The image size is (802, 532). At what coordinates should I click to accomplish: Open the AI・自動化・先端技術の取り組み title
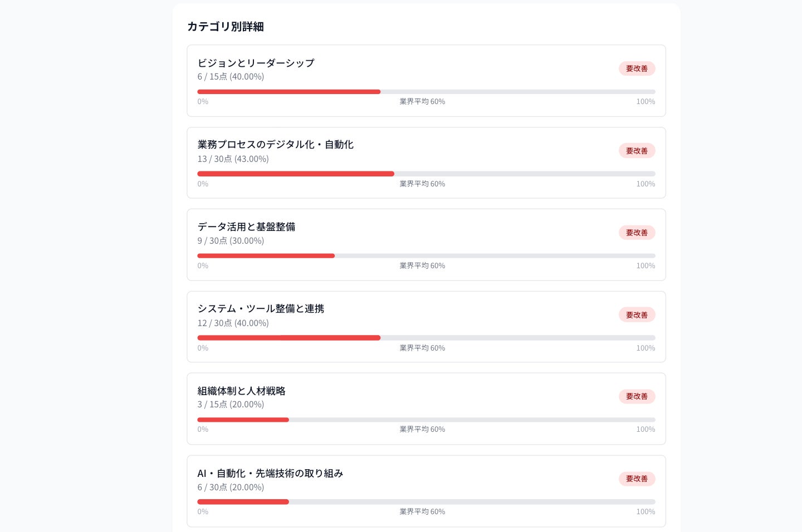click(x=270, y=473)
